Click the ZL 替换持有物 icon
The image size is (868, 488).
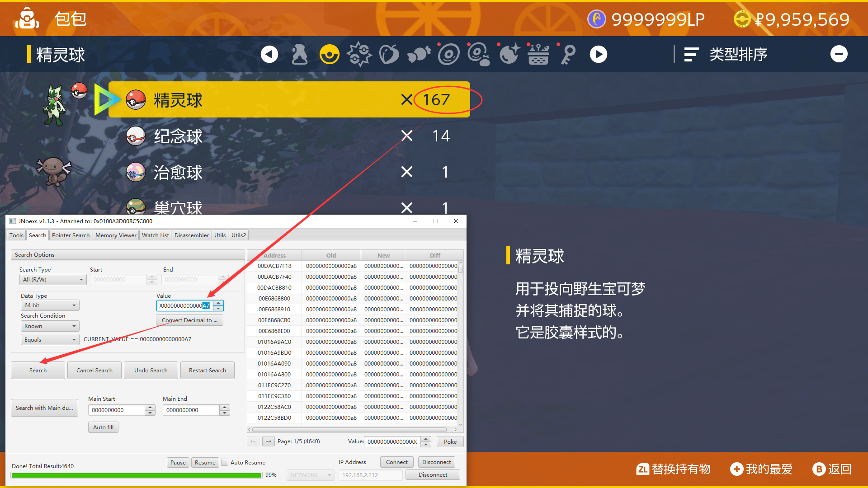click(x=642, y=469)
